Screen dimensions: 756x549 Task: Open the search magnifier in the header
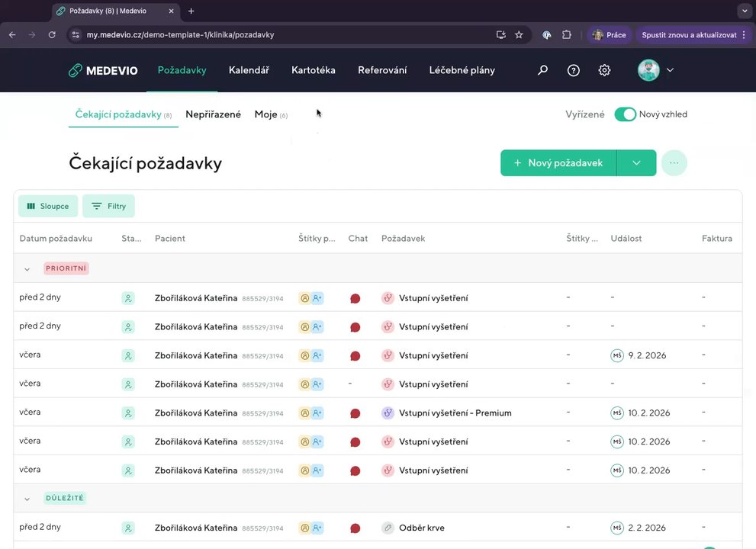pyautogui.click(x=542, y=70)
